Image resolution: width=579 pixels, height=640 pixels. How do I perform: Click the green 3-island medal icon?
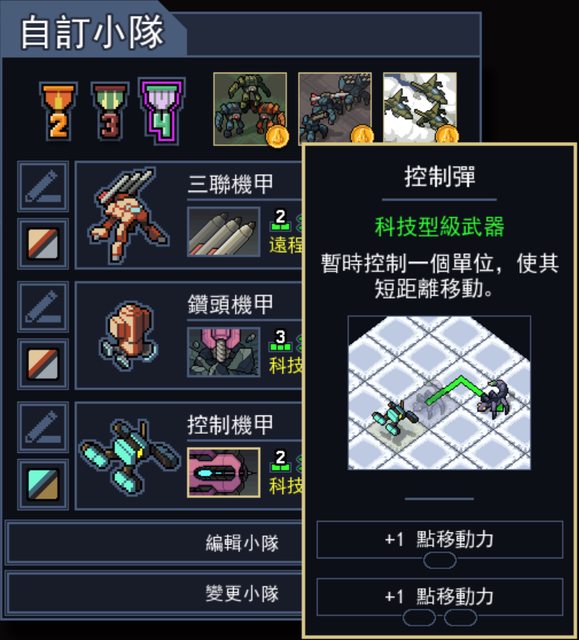(110, 111)
